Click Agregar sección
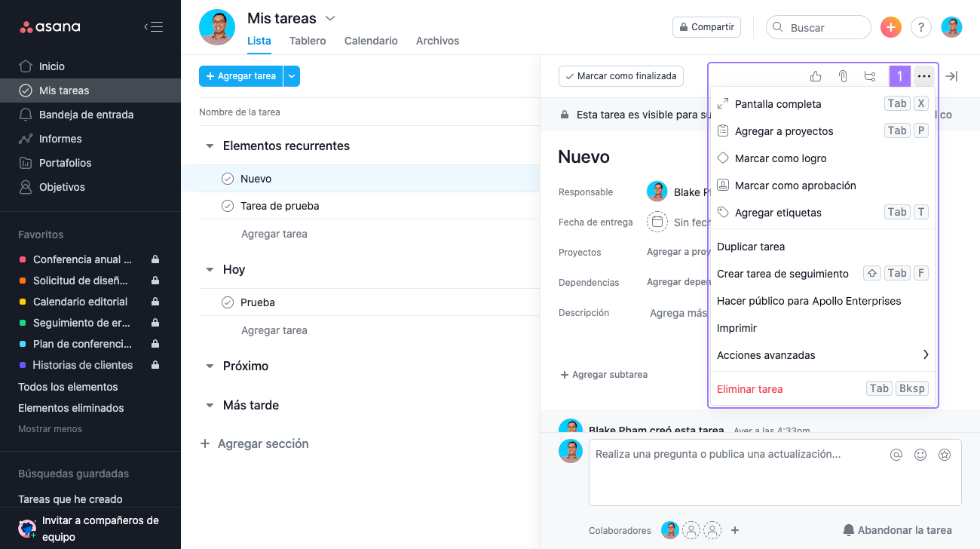Screen dimensions: 980x549 (254, 443)
